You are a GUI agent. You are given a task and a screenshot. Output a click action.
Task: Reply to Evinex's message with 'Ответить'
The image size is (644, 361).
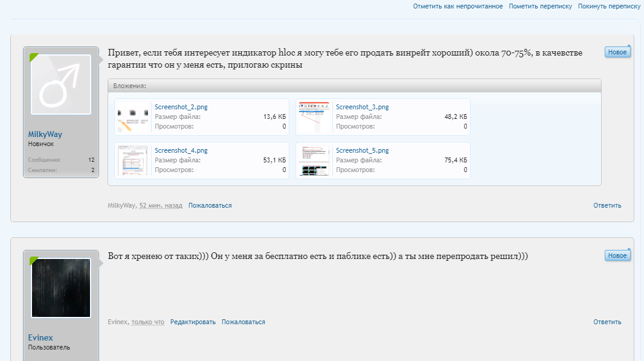click(607, 322)
